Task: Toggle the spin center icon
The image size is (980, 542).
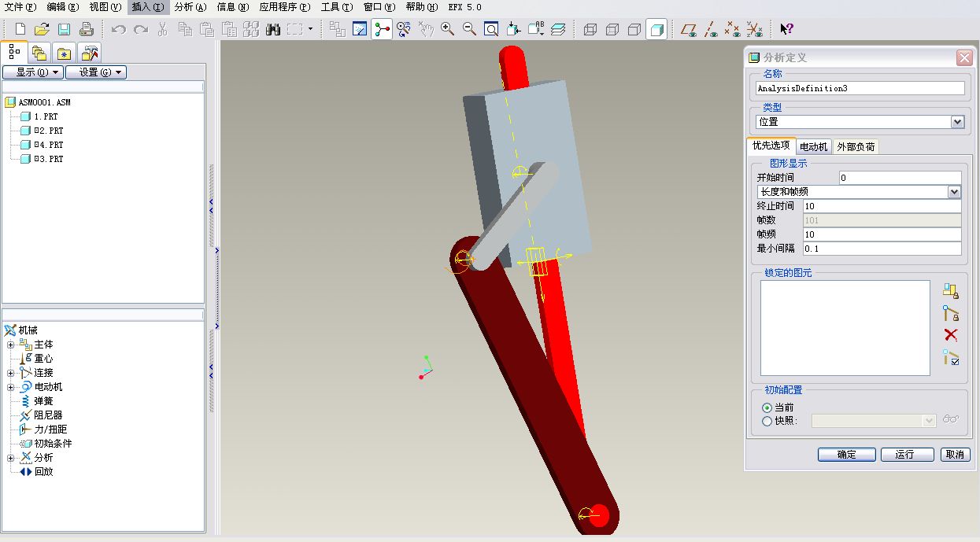Action: (x=382, y=30)
